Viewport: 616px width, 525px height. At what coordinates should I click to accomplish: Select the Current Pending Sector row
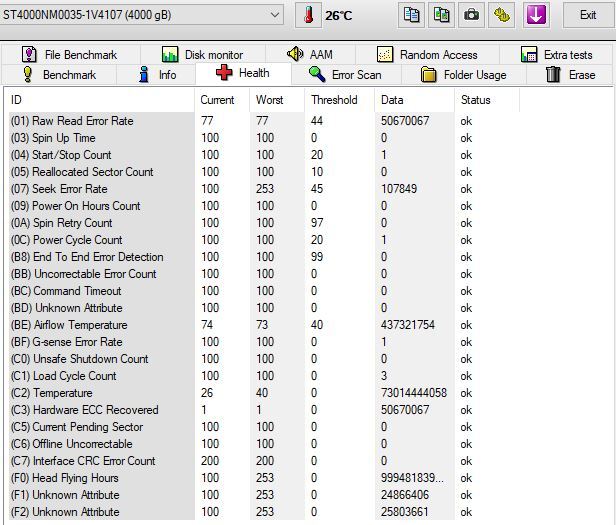tap(264, 427)
